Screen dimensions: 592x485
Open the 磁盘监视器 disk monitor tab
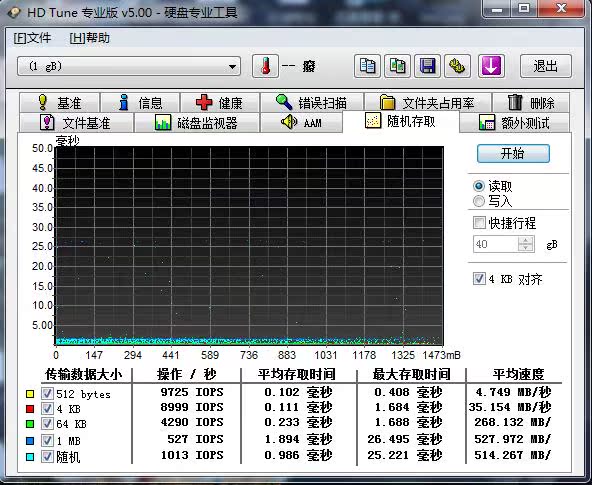tap(196, 122)
